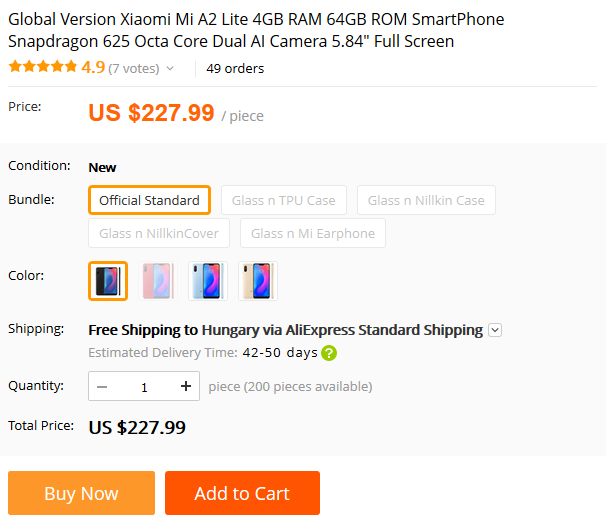Choose the Glass n Mi Earphone bundle

pyautogui.click(x=313, y=234)
